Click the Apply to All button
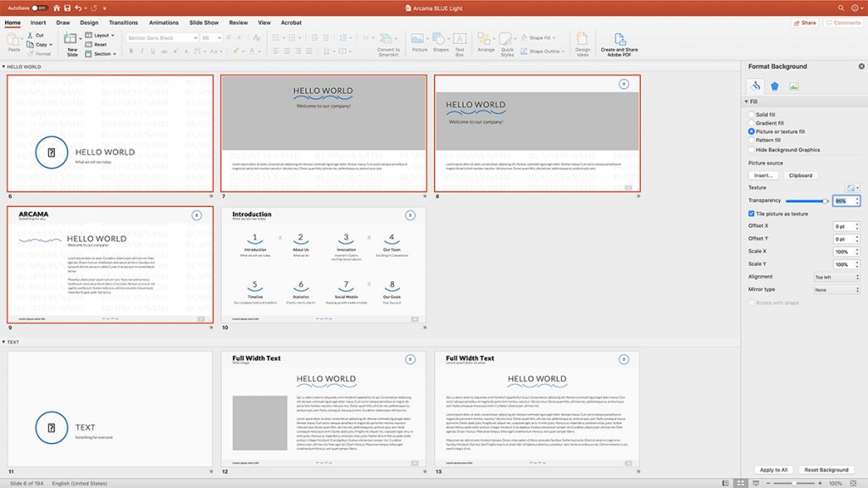Image resolution: width=868 pixels, height=488 pixels. tap(773, 469)
